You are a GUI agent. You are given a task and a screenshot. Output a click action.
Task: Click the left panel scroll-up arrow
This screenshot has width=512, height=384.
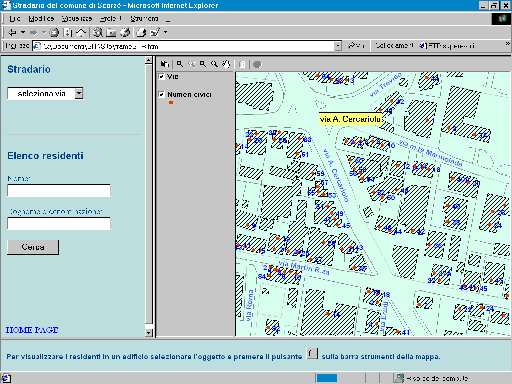click(149, 60)
